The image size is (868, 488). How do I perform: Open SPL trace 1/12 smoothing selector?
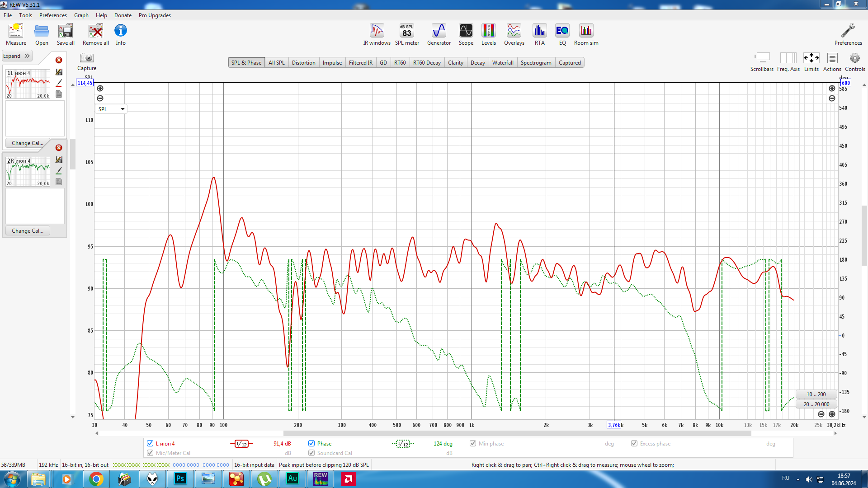tap(241, 444)
